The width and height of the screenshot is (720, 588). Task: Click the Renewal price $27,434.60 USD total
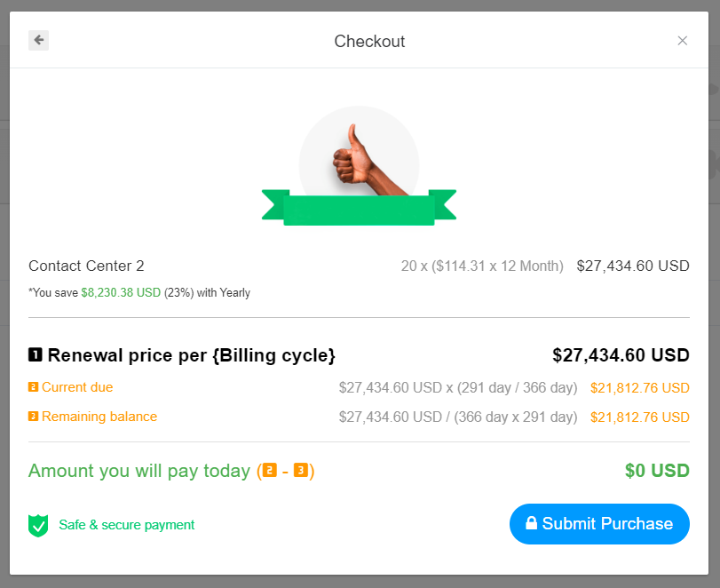tap(621, 355)
